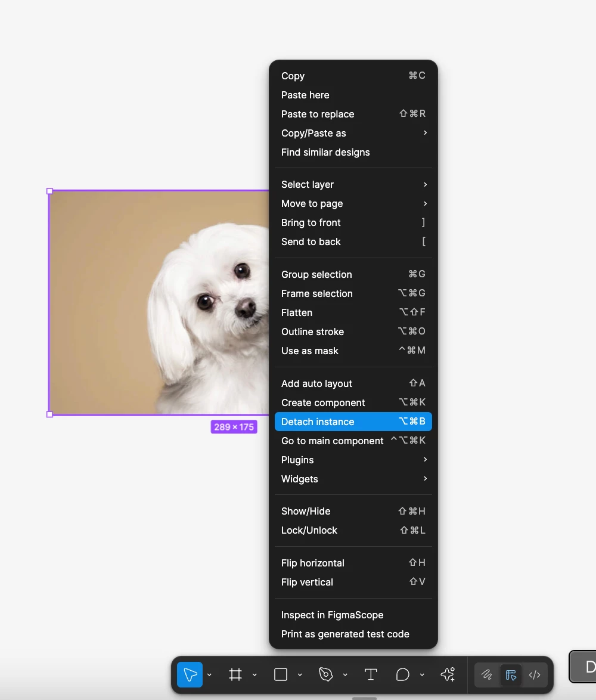Choose Paste to replace
Screen dimensions: 596x700
[x=353, y=114]
